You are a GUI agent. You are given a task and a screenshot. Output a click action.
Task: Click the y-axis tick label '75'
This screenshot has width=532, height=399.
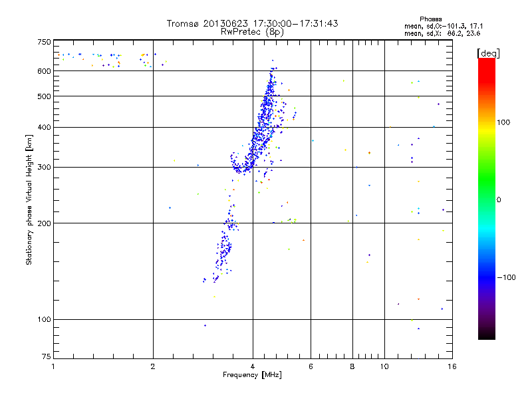click(x=47, y=356)
